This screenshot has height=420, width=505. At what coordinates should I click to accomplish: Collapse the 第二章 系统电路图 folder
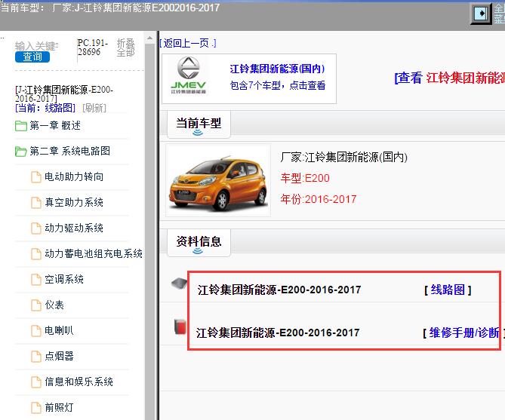point(70,151)
